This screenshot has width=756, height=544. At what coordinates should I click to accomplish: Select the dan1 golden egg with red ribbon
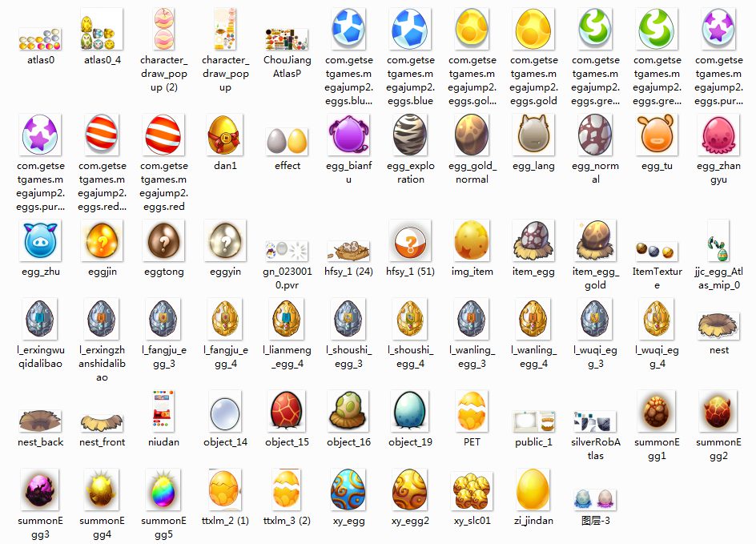tap(225, 135)
